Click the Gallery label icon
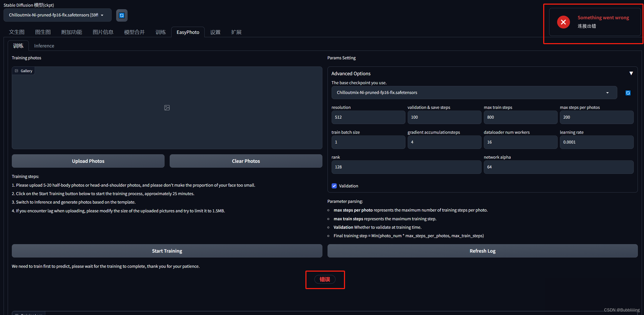Viewport: 644px width, 315px height. pos(17,71)
